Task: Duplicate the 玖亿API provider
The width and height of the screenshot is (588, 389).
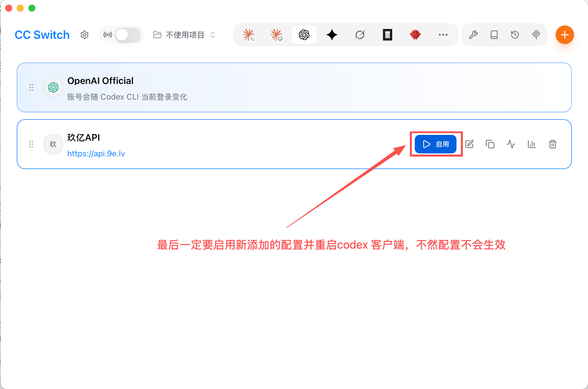Action: coord(490,144)
